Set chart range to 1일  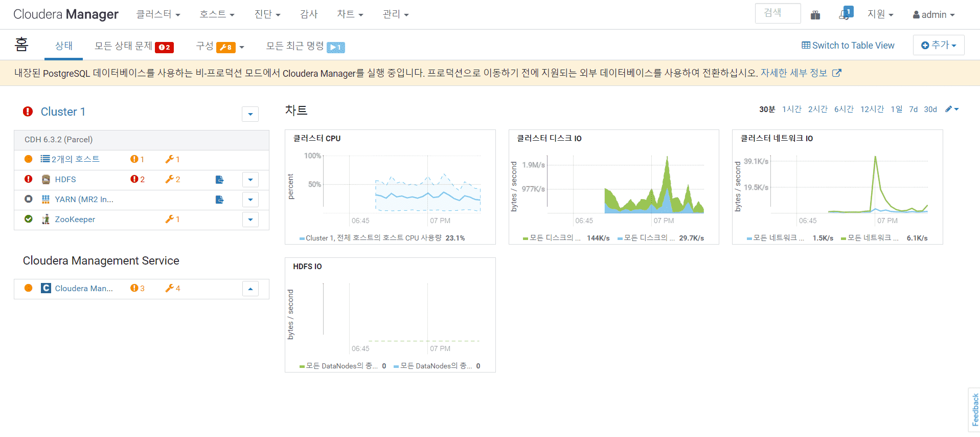point(897,109)
